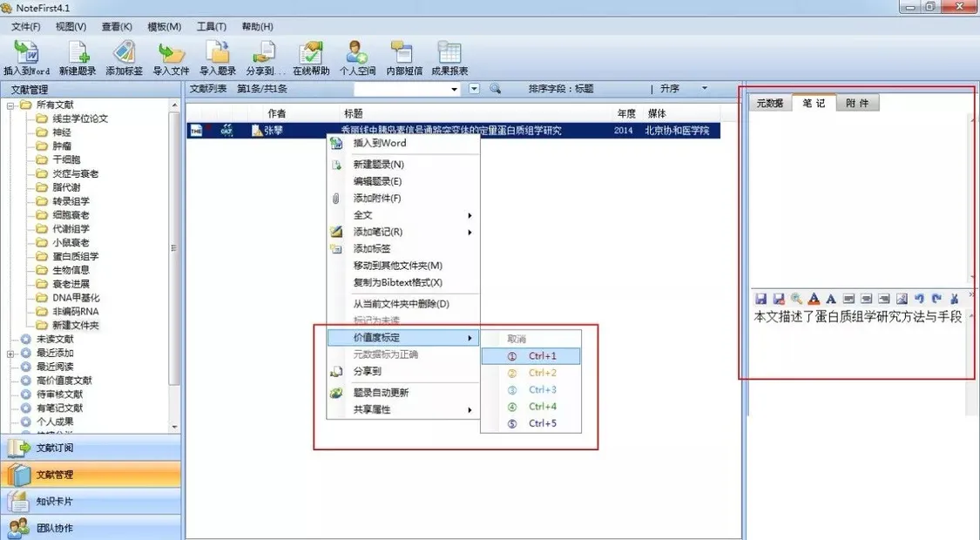Click the CAJ file icon in the 张攀 row

pos(226,131)
